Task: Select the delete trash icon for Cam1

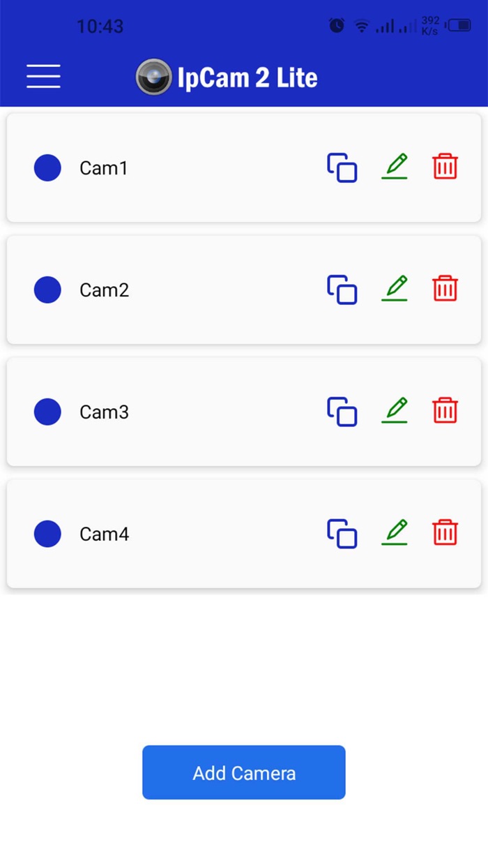Action: tap(445, 167)
